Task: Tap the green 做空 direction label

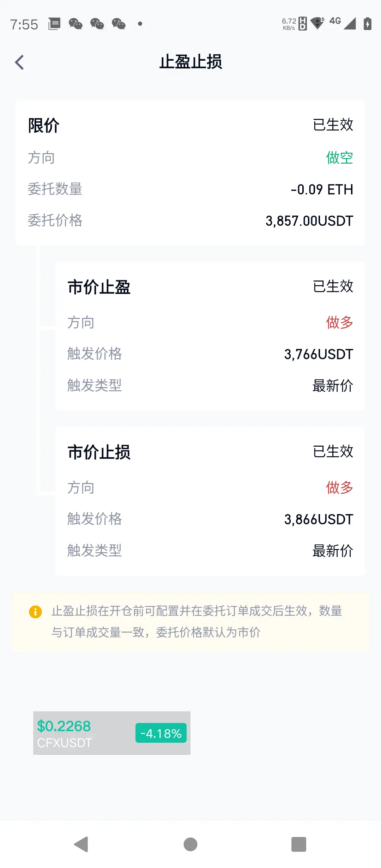Action: pos(340,158)
